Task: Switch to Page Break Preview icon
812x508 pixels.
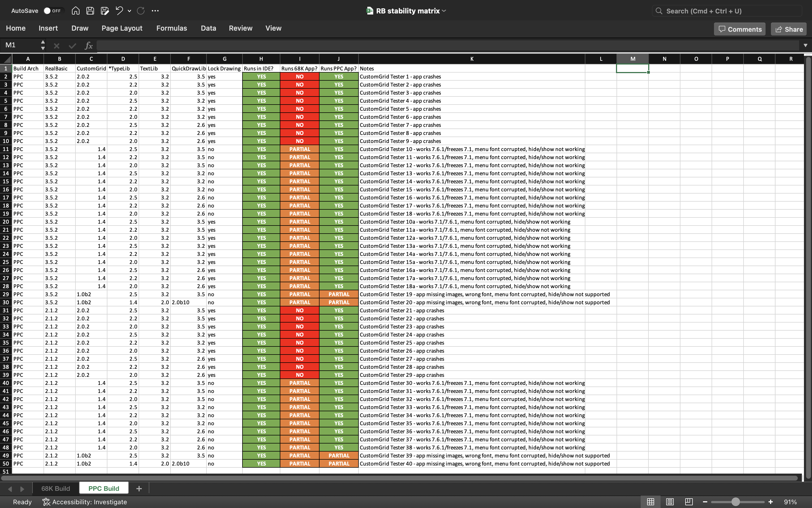Action: click(x=689, y=502)
